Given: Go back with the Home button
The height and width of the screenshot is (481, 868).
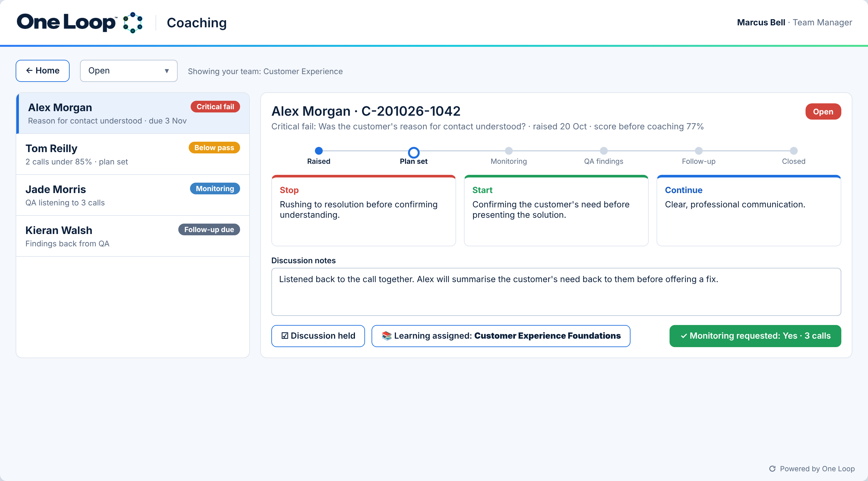Looking at the screenshot, I should coord(43,71).
